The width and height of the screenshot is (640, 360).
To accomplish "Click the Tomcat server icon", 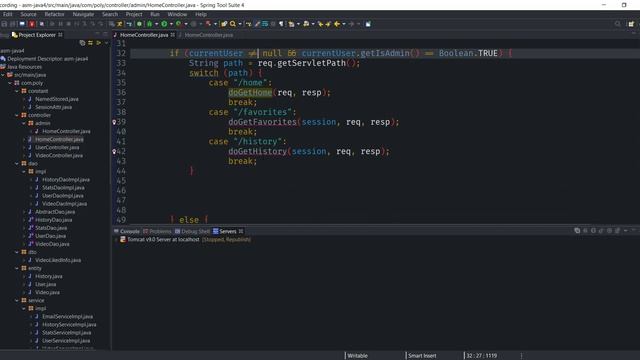I will [122, 240].
